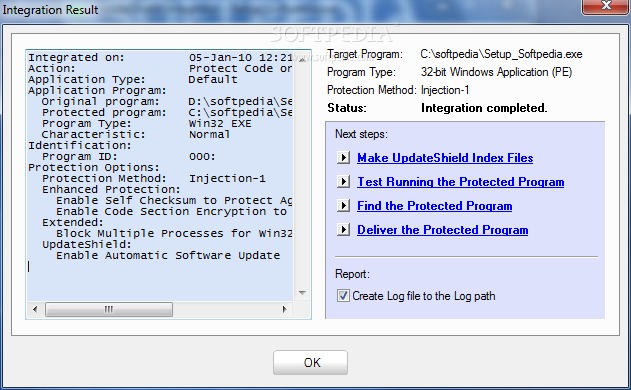Click arrow icon beside Test Running the Protected Program
Screen dimensions: 631x390
(x=343, y=182)
